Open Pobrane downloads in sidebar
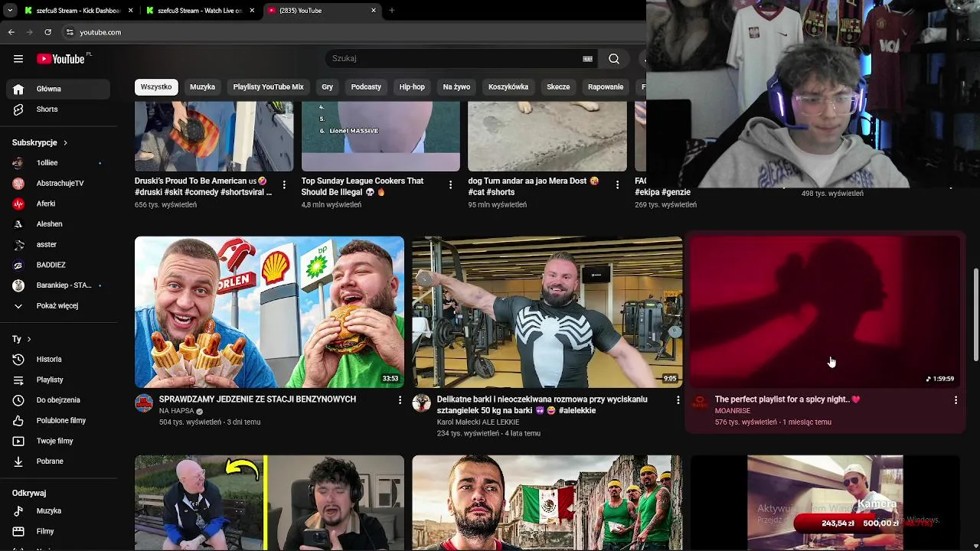 58,461
